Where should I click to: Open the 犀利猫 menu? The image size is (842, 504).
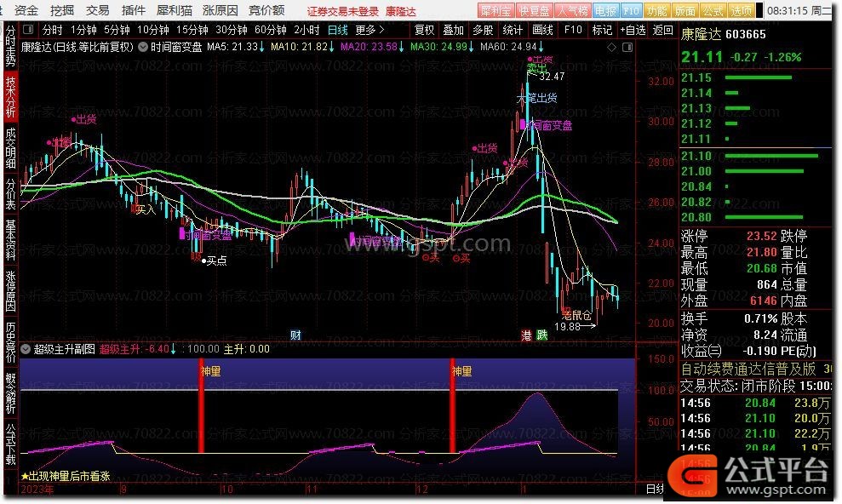[x=175, y=10]
